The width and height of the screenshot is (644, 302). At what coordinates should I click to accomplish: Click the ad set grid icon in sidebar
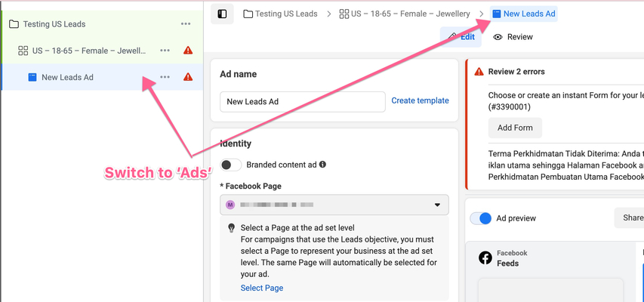pyautogui.click(x=23, y=51)
